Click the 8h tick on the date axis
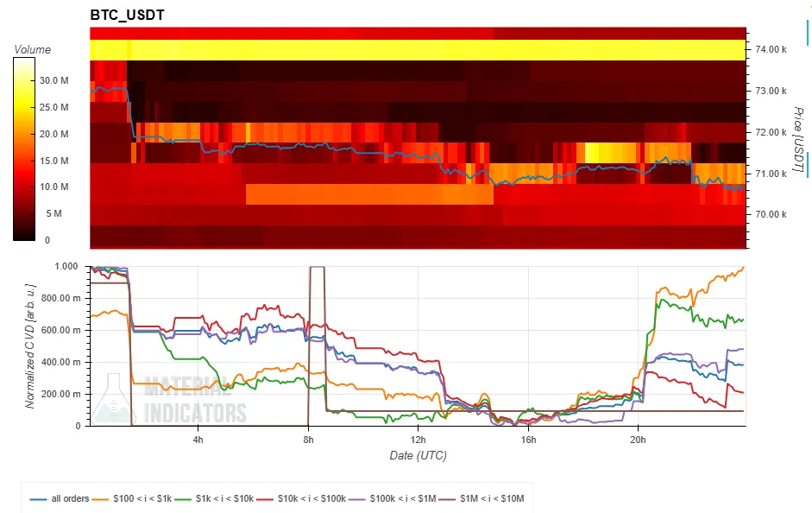 [308, 440]
